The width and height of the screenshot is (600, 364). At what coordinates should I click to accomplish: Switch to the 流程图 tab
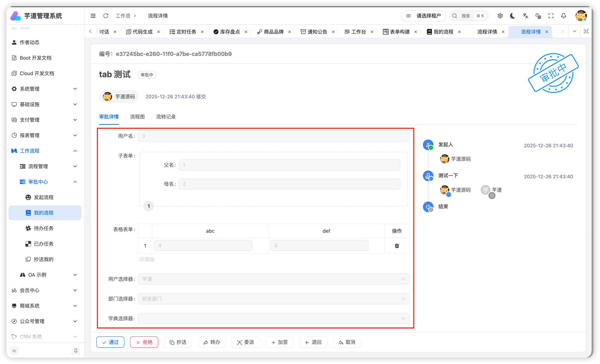click(x=137, y=117)
